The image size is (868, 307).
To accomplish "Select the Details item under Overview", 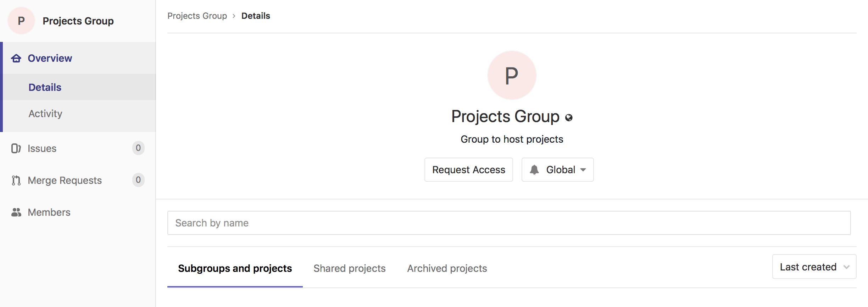I will click(x=45, y=87).
